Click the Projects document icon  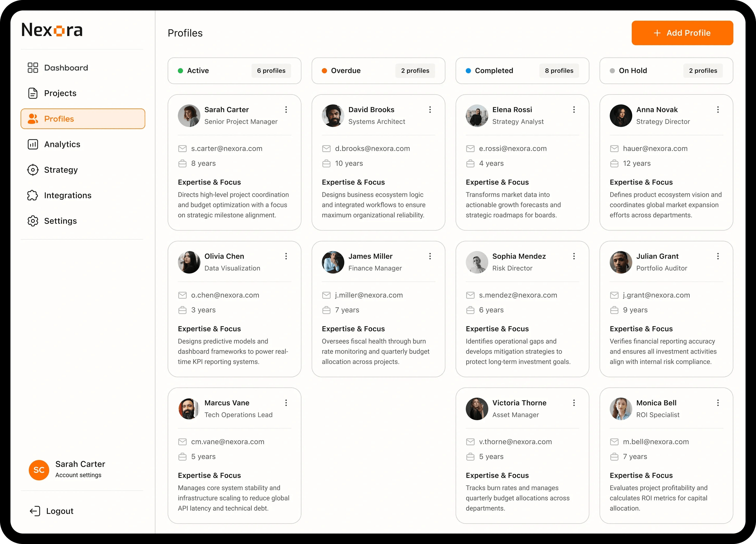click(33, 93)
